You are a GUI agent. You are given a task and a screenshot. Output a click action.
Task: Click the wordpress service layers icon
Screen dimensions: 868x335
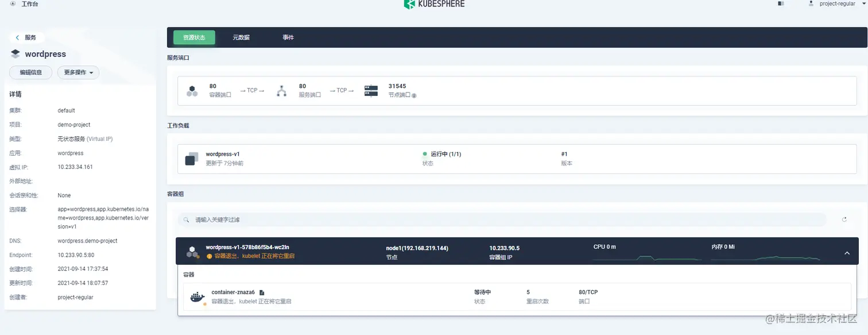(15, 54)
